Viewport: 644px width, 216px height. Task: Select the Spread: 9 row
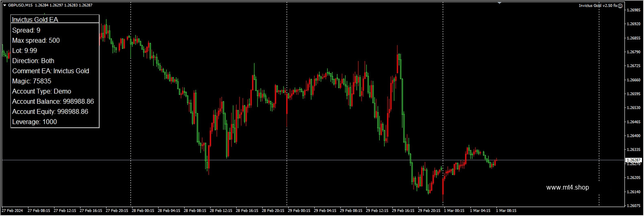tap(26, 30)
